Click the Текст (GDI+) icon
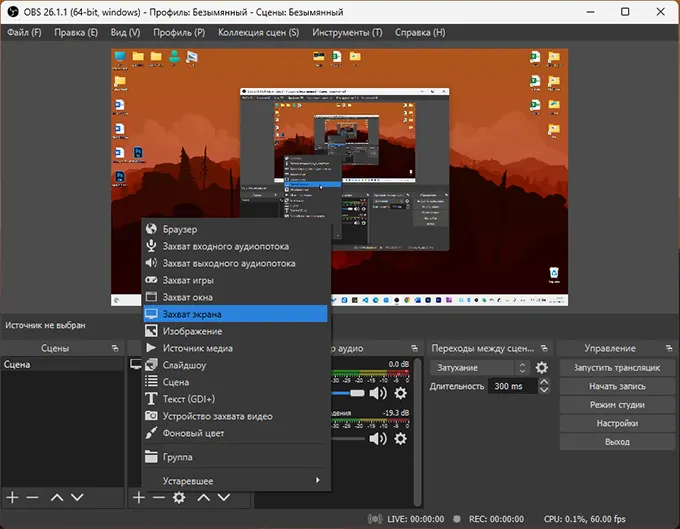Screen dimensions: 680x529 pos(152,399)
